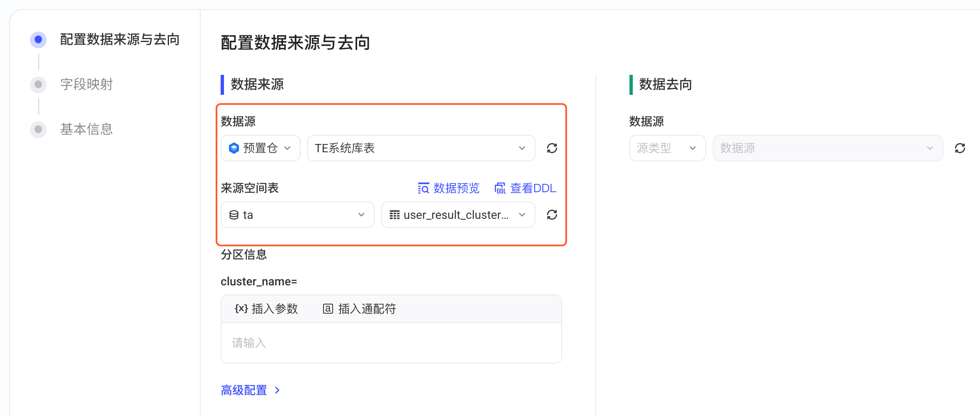Open the TE系统库表 data source dropdown
Viewport: 980px width, 416px height.
421,148
